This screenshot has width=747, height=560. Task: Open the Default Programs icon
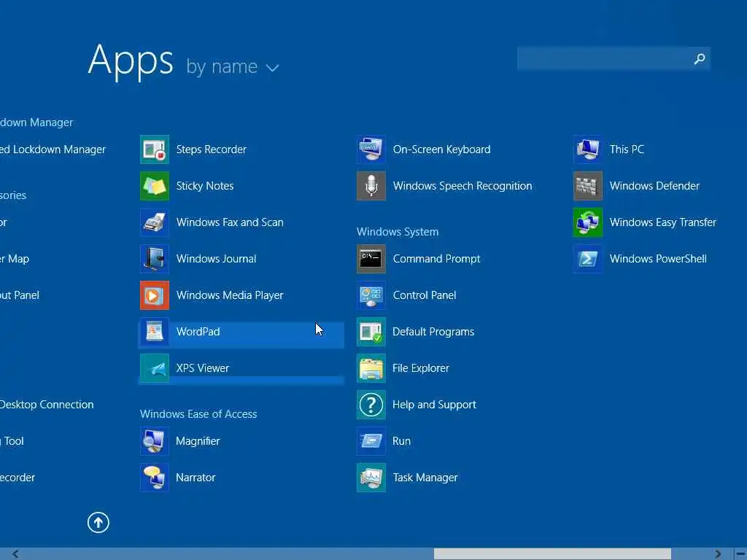pyautogui.click(x=371, y=332)
